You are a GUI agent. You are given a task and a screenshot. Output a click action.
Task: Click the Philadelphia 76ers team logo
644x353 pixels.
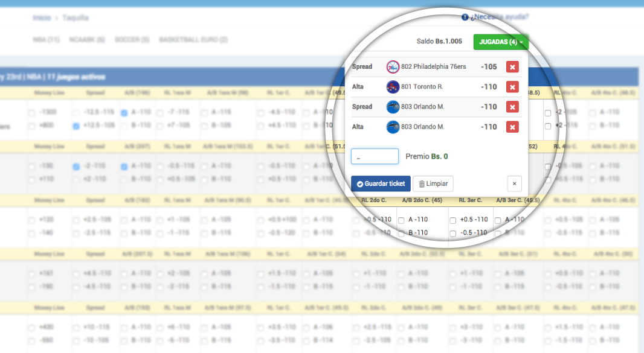click(393, 67)
